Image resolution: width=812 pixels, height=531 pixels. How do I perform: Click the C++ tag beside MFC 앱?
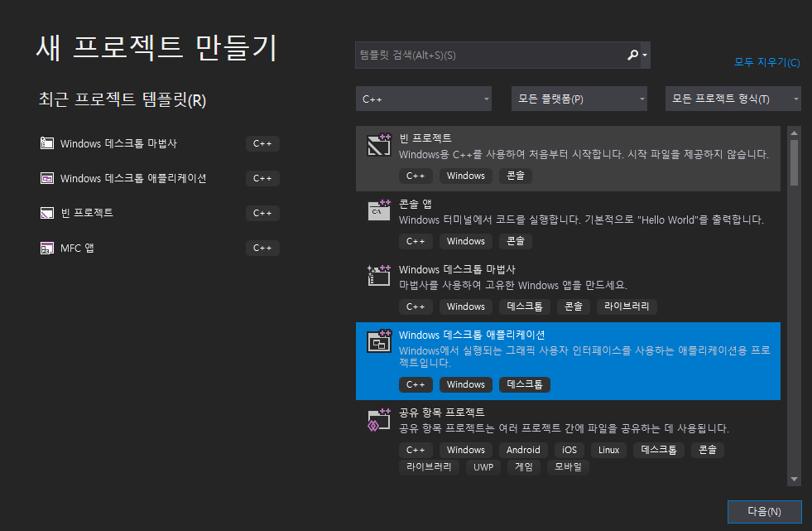(x=262, y=249)
